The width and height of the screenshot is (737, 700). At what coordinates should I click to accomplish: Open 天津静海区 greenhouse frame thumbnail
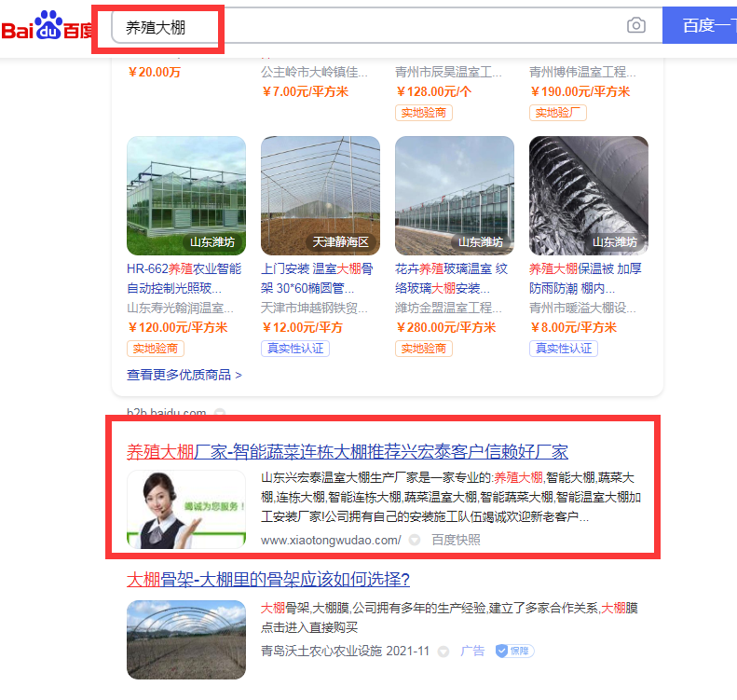coord(321,196)
